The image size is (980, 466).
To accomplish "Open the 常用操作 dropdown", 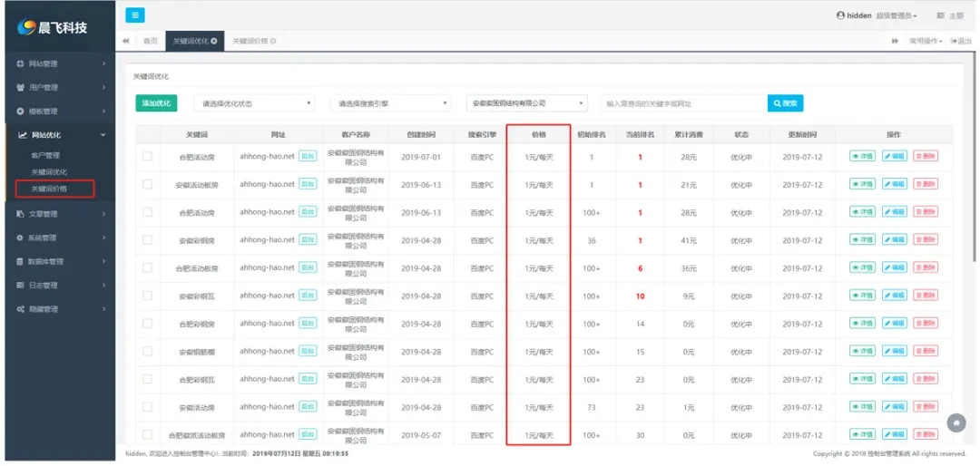I will point(925,41).
